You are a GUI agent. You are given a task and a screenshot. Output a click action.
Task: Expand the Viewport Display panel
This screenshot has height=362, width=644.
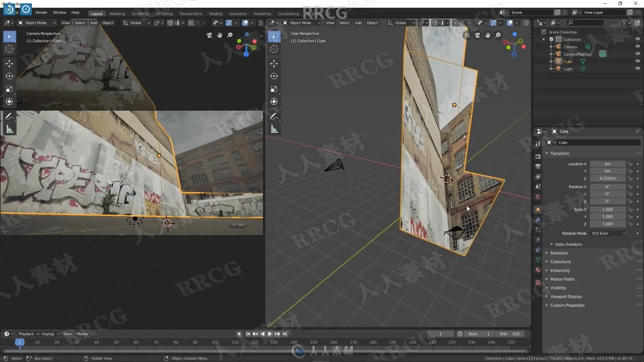click(x=566, y=297)
